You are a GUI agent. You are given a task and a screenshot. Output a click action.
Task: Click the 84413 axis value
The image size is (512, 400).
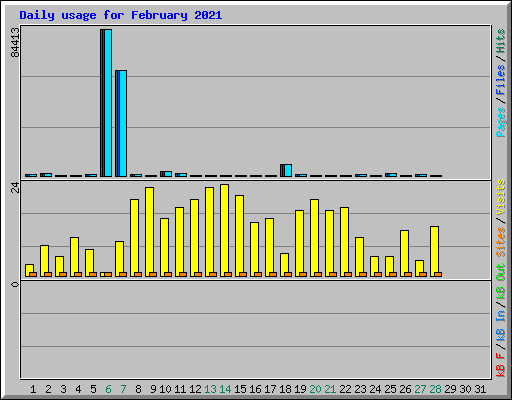[x=15, y=42]
